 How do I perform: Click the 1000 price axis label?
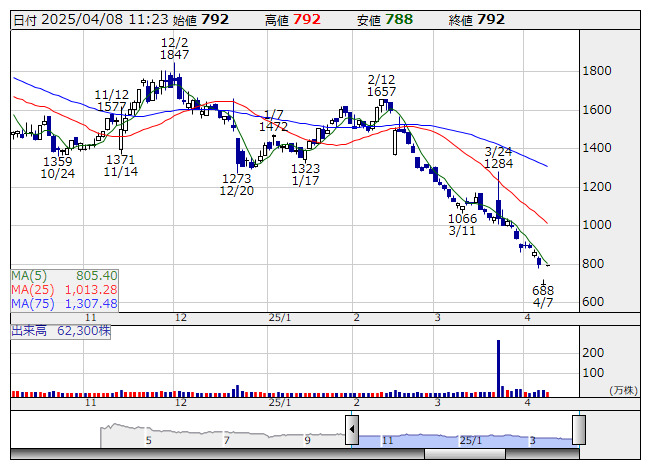[597, 225]
